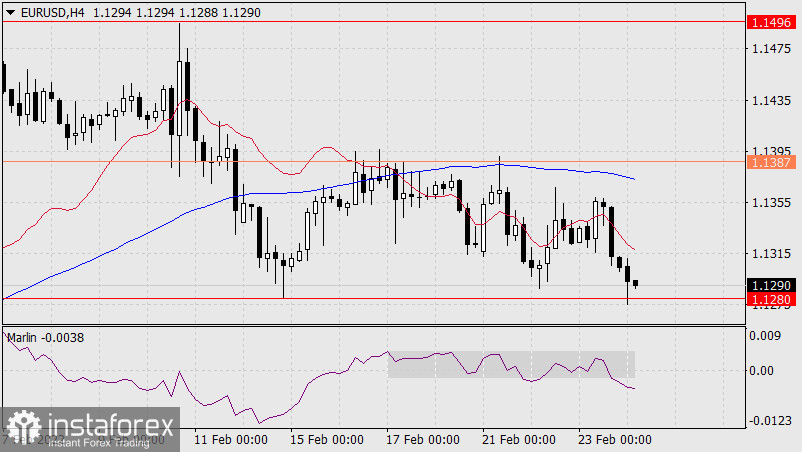Image resolution: width=802 pixels, height=452 pixels.
Task: Select the salmon 1.1387 price tag
Action: point(771,160)
